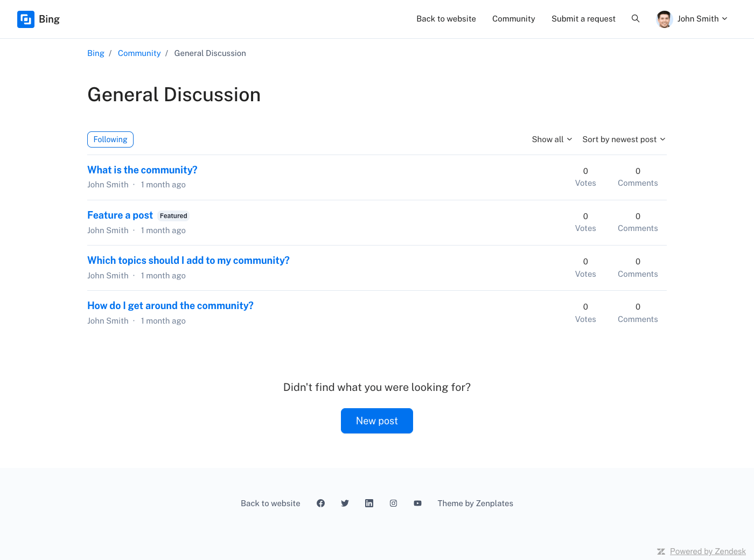This screenshot has height=560, width=754.
Task: Open Sort by newest post dropdown
Action: coord(624,139)
